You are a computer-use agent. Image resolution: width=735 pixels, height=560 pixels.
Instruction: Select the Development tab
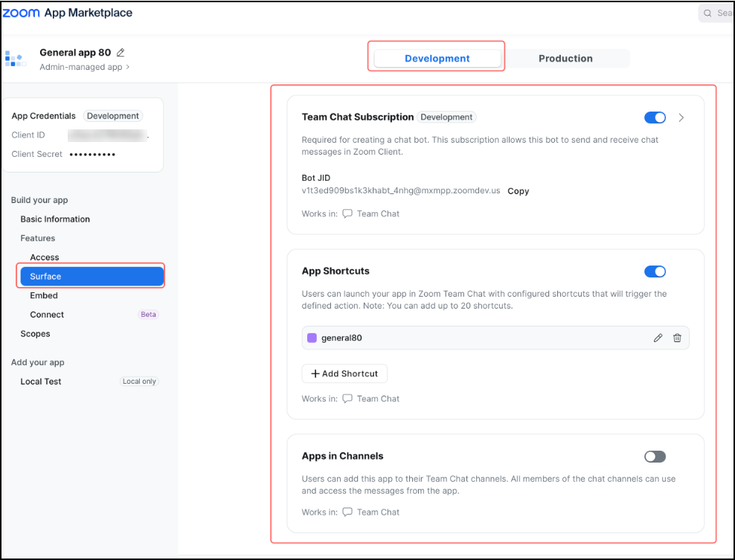click(x=437, y=59)
